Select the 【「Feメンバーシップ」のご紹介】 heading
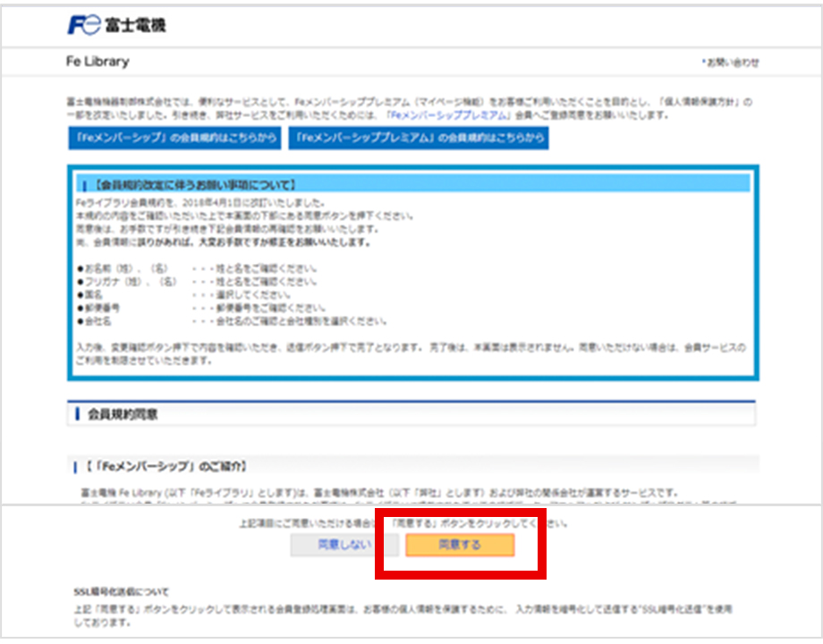823x644 pixels. click(x=165, y=466)
